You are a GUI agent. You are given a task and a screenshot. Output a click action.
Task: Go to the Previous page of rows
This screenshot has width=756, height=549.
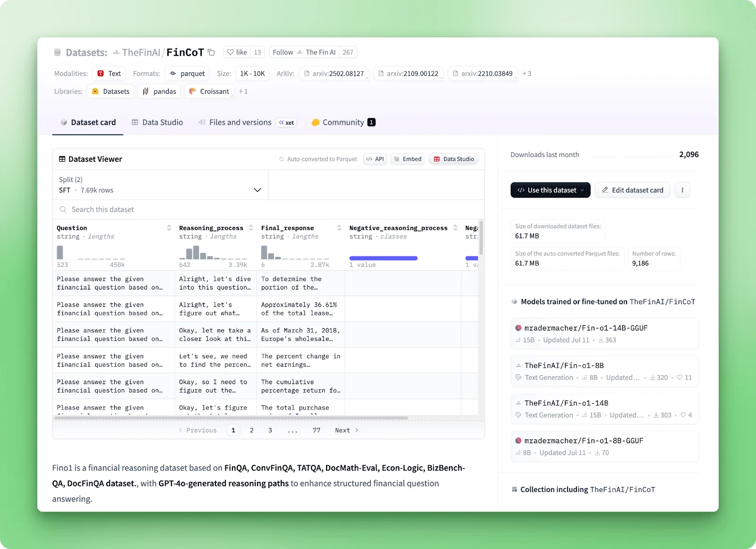coord(198,430)
